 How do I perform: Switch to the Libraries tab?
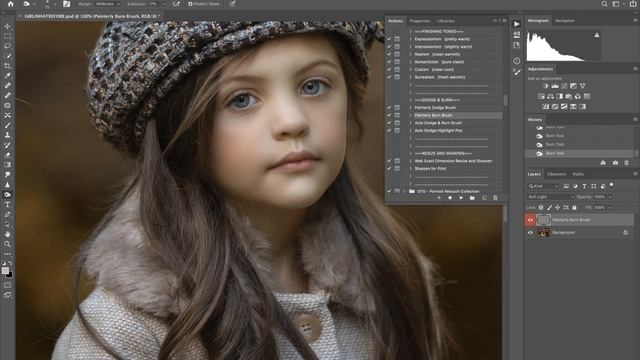(x=446, y=21)
